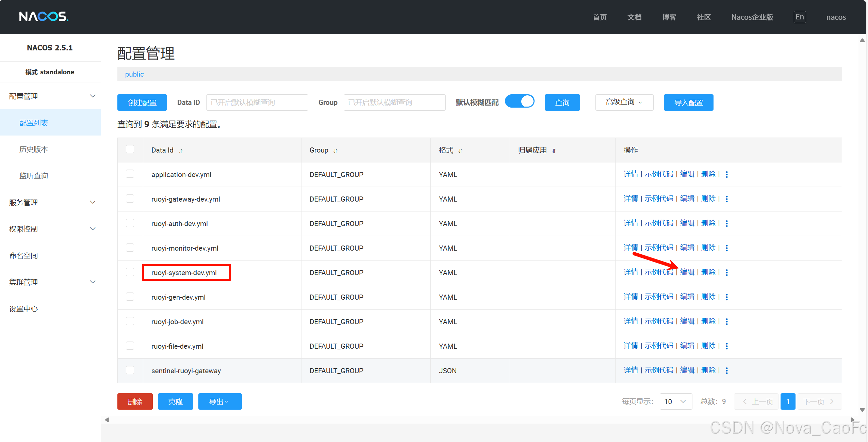Open the nacos user menu
868x442 pixels.
836,17
